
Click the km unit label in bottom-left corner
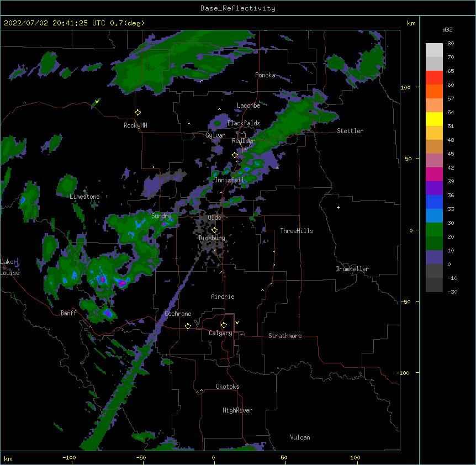(x=8, y=459)
